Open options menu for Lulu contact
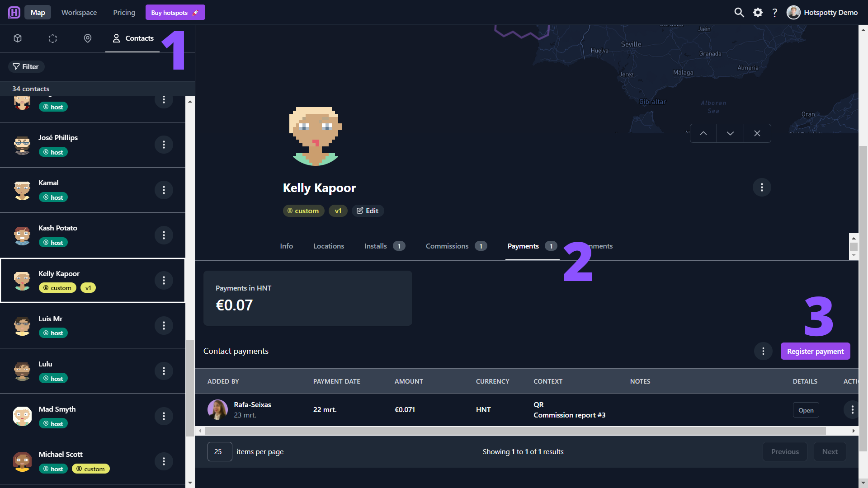The width and height of the screenshot is (868, 488). [x=164, y=371]
